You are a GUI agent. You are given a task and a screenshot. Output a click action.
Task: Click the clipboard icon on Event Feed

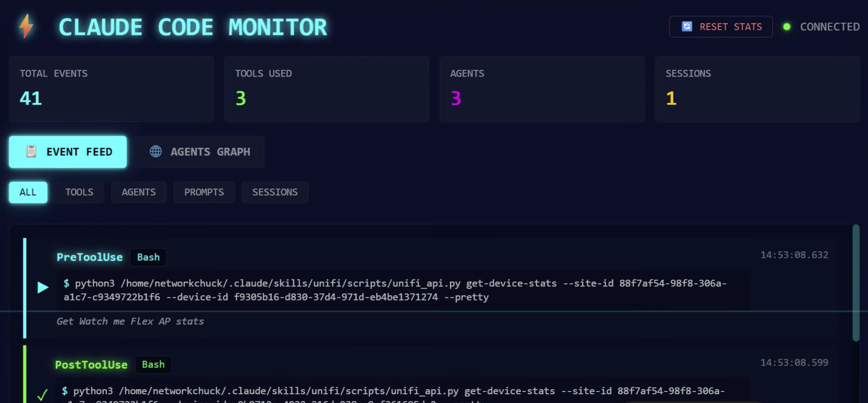coord(31,152)
